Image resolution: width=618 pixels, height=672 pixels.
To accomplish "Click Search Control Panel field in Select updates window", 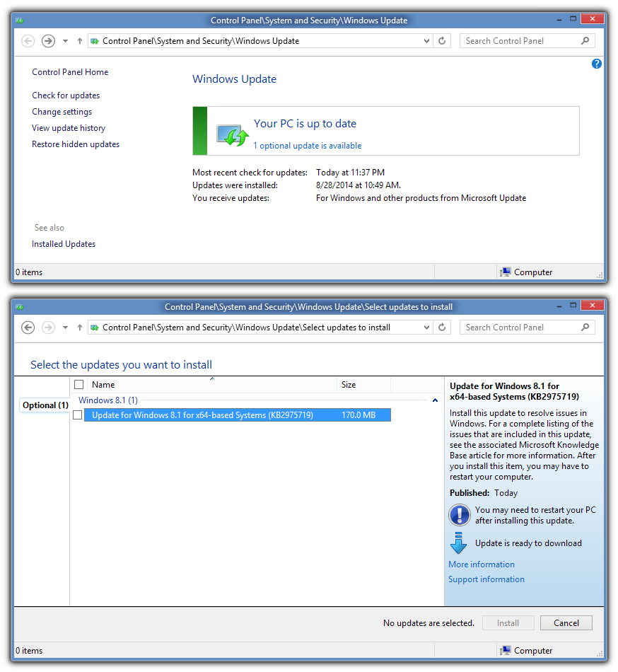I will point(527,328).
